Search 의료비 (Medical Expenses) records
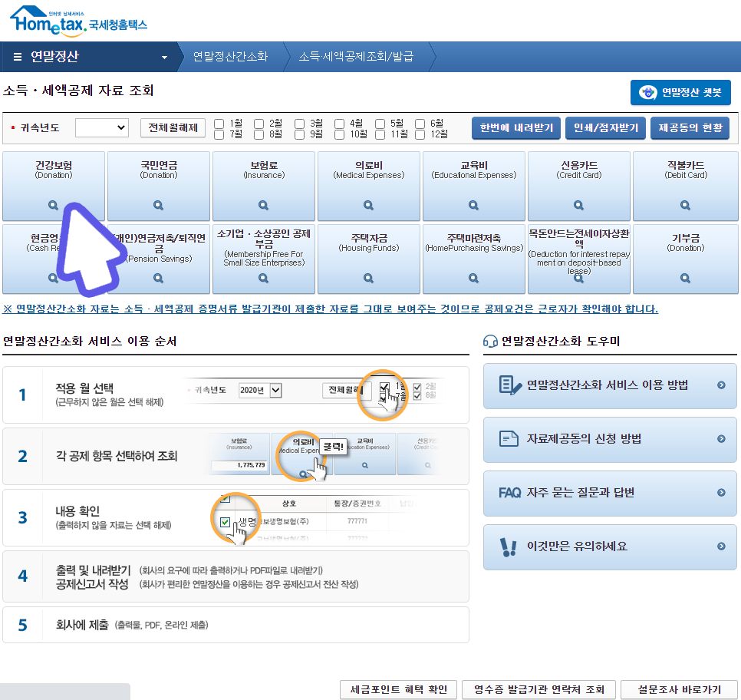Image resolution: width=741 pixels, height=700 pixels. [x=368, y=204]
